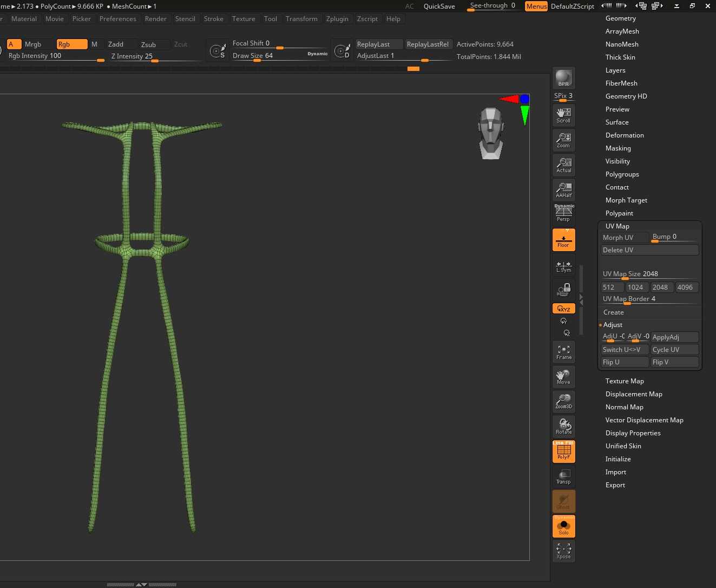The height and width of the screenshot is (588, 716).
Task: Expand the Create UV section
Action: (613, 312)
